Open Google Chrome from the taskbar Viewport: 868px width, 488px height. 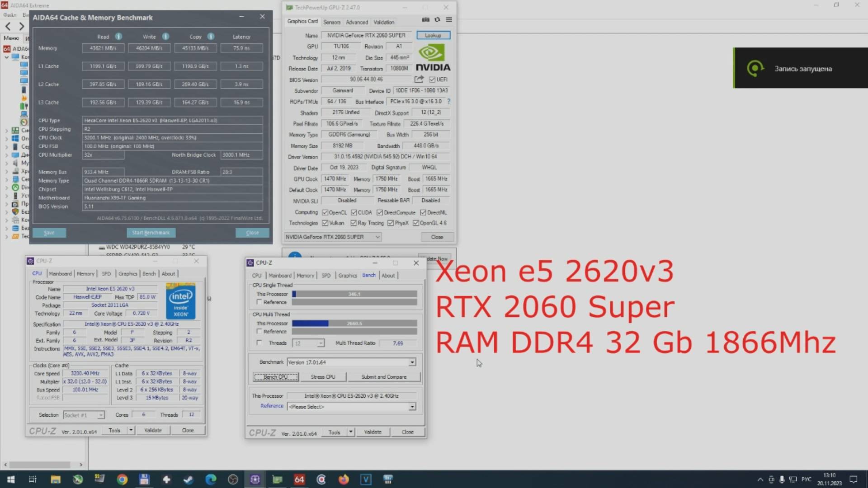tap(122, 479)
